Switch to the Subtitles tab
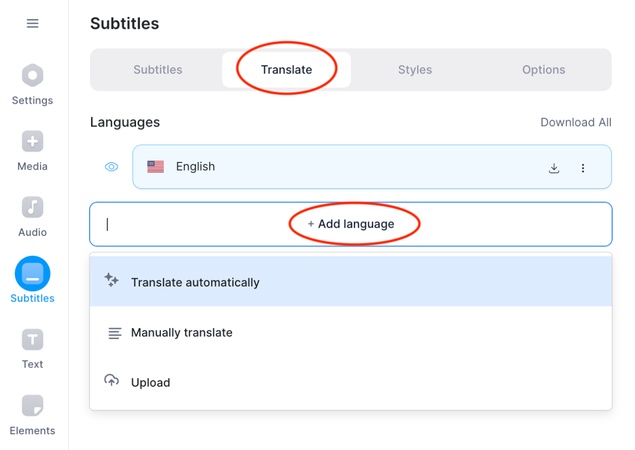The image size is (635, 450). [158, 70]
